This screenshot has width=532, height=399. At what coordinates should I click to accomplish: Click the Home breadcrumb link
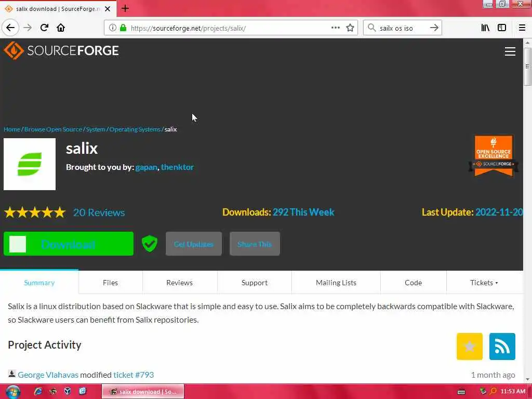(12, 129)
